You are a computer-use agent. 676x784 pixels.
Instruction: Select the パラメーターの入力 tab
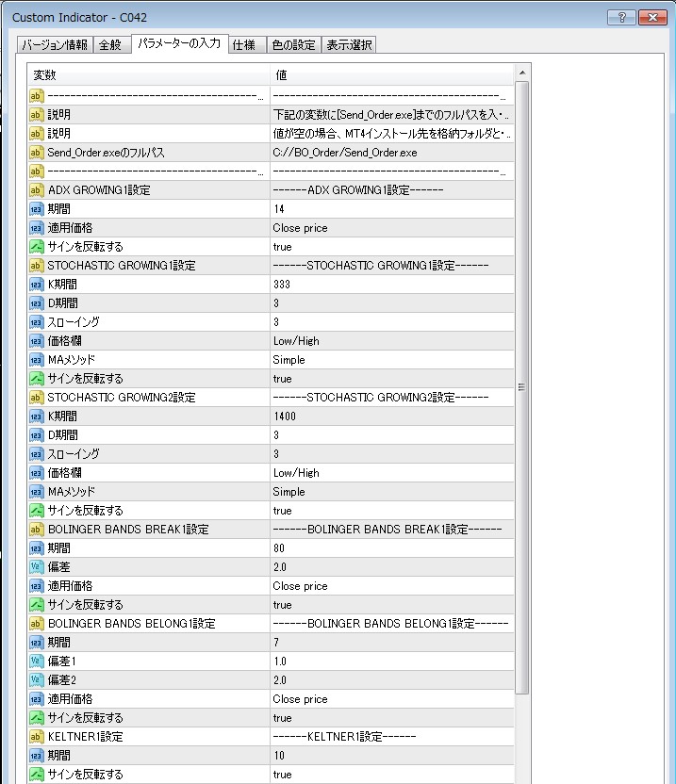179,43
